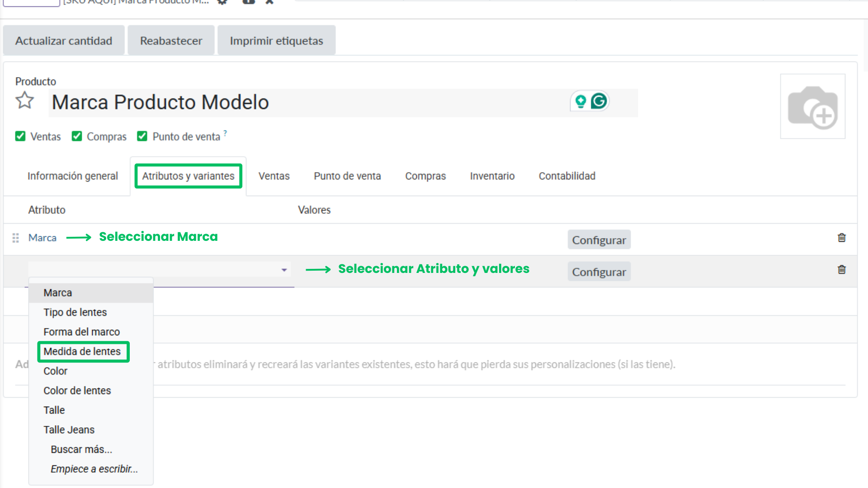
Task: Choose Tipo de lentes in the attribute list
Action: click(75, 312)
